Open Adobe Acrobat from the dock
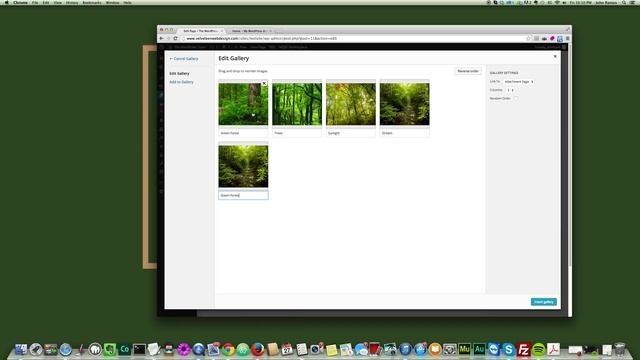The width and height of the screenshot is (640, 360). point(553,349)
